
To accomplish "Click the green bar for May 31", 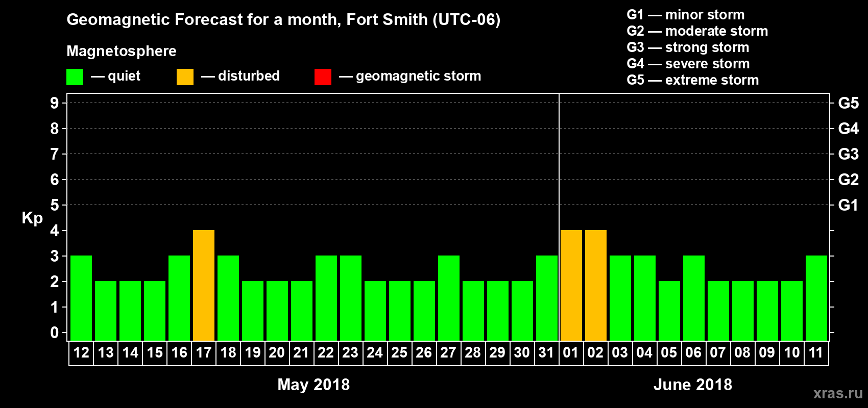I will pos(547,298).
